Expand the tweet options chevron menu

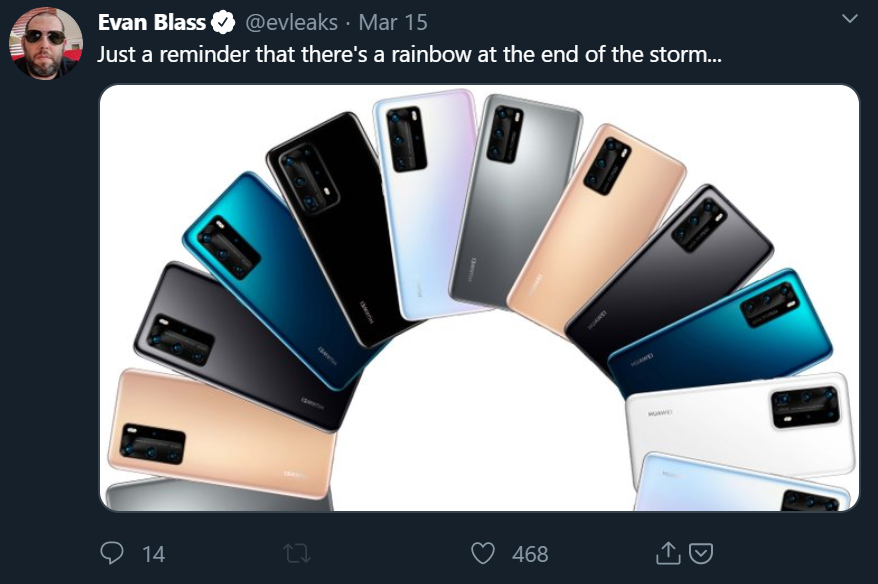(x=849, y=19)
